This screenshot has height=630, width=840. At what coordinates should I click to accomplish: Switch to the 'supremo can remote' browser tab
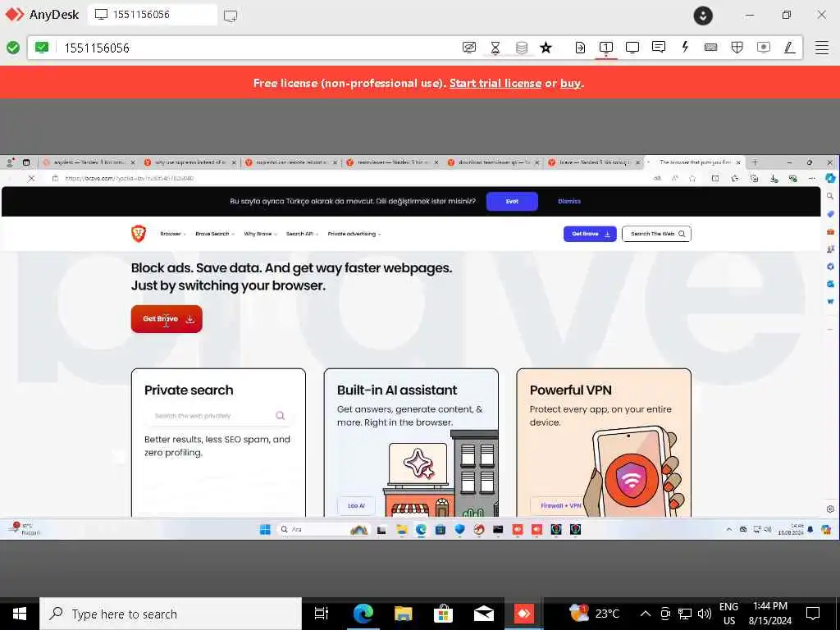[291, 162]
